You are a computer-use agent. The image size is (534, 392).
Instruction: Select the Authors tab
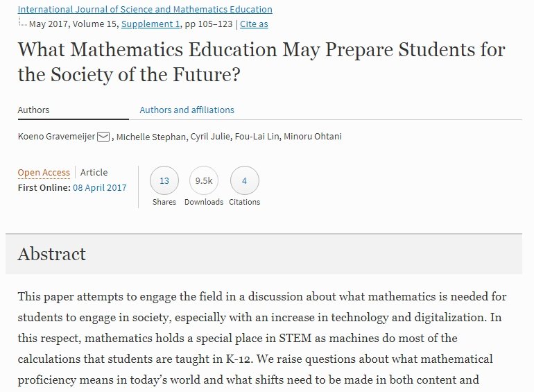click(33, 110)
